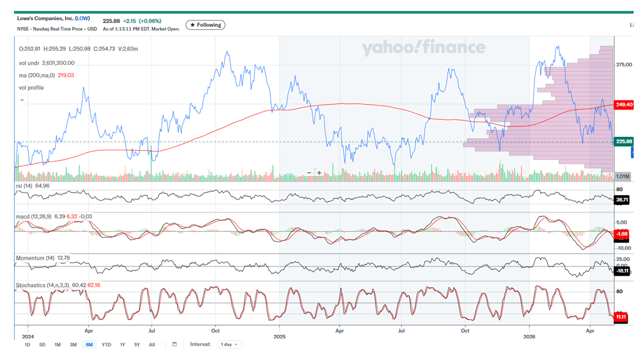Click the red -1.68 MACD value tag
Image resolution: width=644 pixels, height=362 pixels.
click(622, 234)
